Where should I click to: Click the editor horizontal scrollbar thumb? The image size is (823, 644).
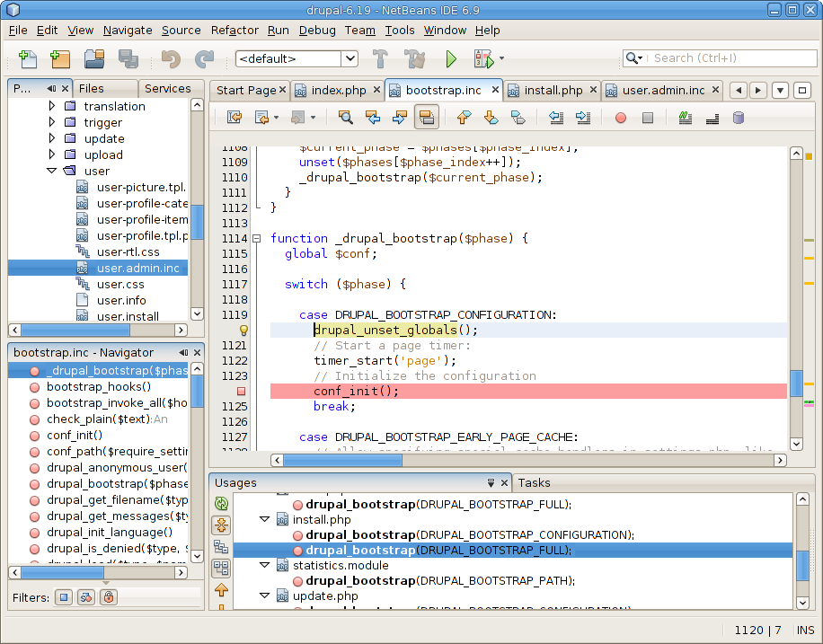point(342,460)
